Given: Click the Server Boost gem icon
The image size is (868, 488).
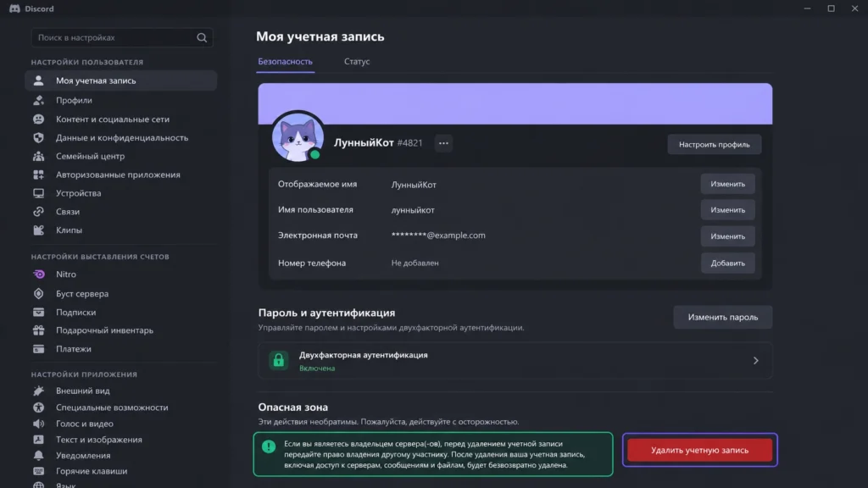Looking at the screenshot, I should [x=38, y=294].
